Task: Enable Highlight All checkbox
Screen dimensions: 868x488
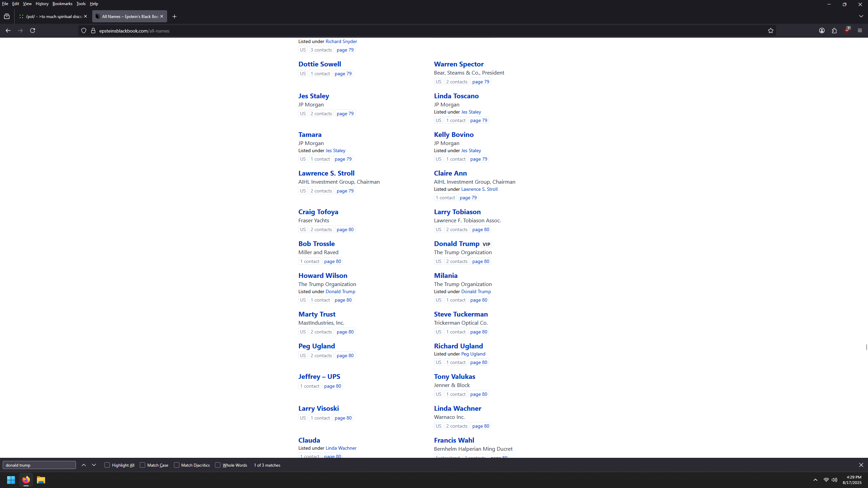Action: pos(107,465)
